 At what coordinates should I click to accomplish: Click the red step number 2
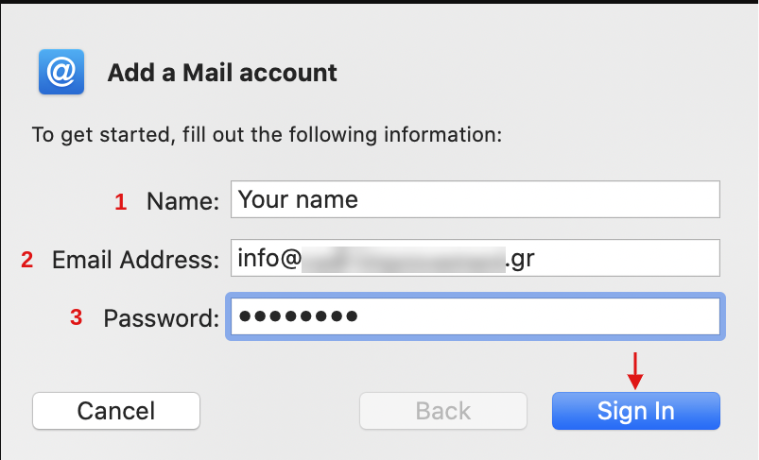27,260
